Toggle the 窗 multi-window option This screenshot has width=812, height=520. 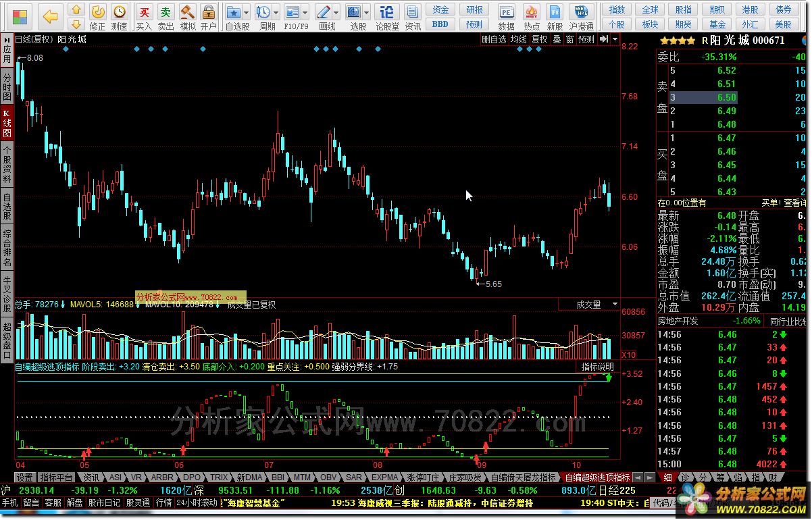pos(569,39)
